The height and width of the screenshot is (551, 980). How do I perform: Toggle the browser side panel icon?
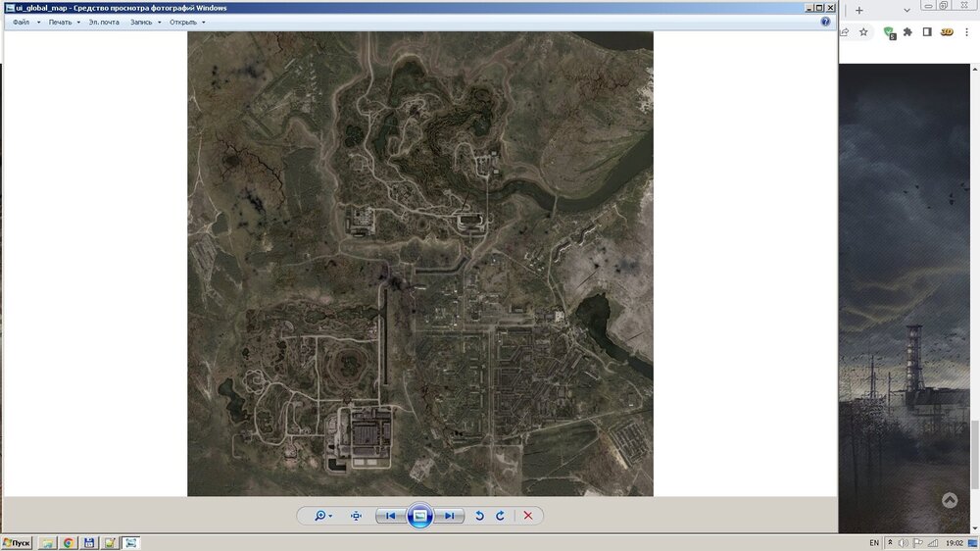click(927, 32)
